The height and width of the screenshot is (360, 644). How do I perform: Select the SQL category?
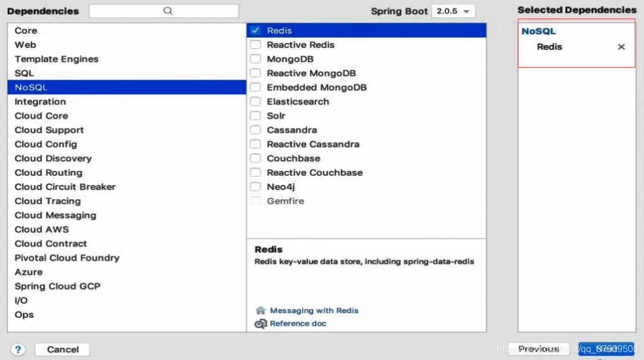[127, 73]
